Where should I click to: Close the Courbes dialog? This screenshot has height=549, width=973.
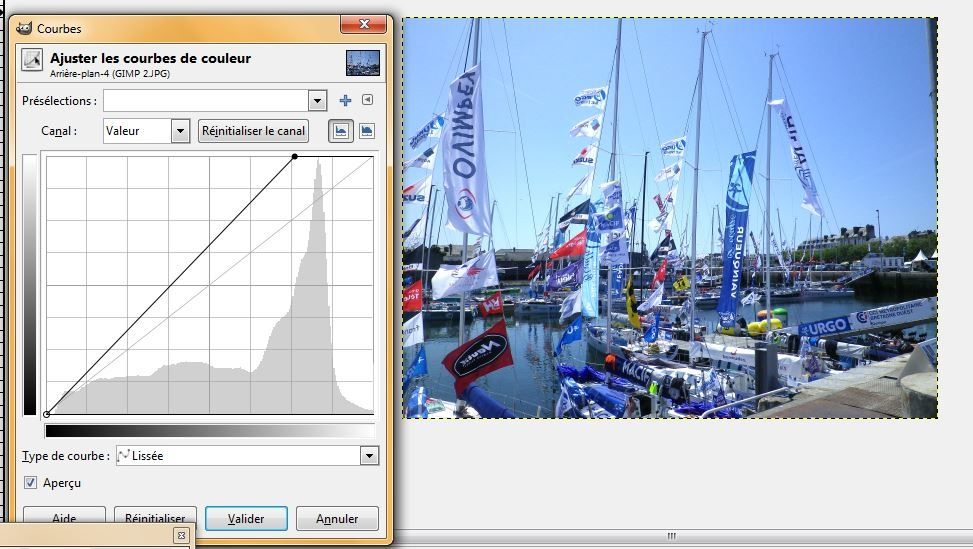pos(364,24)
